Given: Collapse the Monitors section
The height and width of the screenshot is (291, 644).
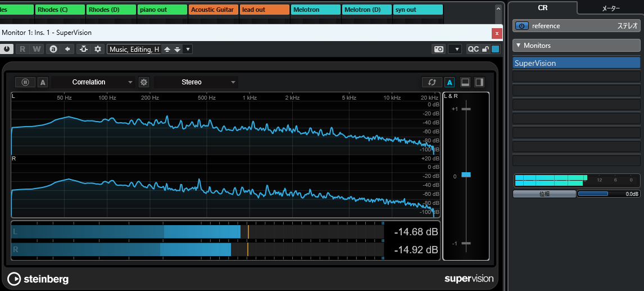Looking at the screenshot, I should tap(576, 45).
